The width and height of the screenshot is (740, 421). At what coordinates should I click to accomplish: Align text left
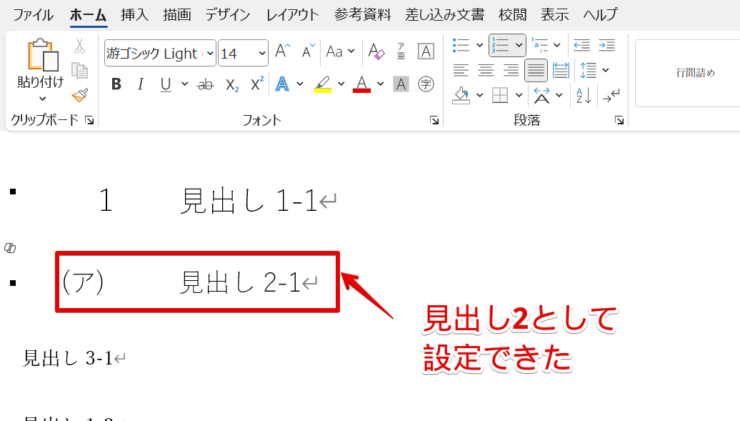[x=461, y=70]
